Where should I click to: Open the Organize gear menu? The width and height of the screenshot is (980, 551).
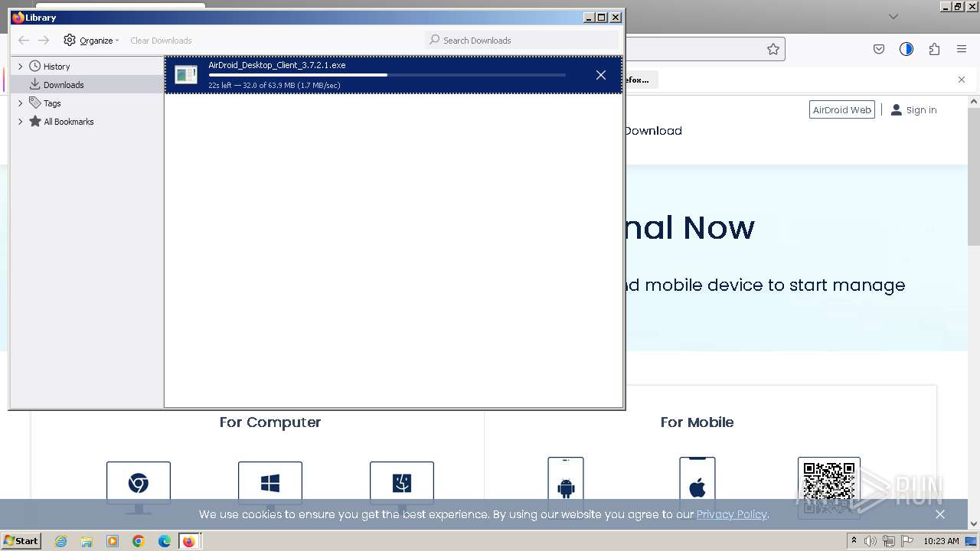[91, 41]
